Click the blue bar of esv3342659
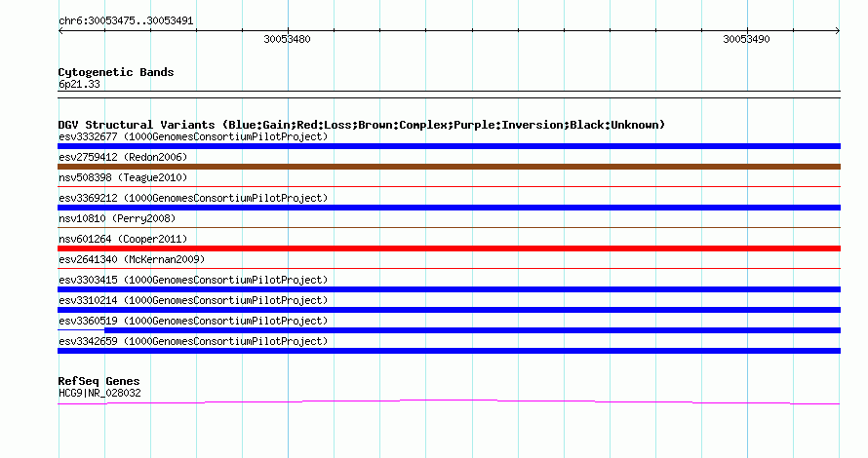 449,351
